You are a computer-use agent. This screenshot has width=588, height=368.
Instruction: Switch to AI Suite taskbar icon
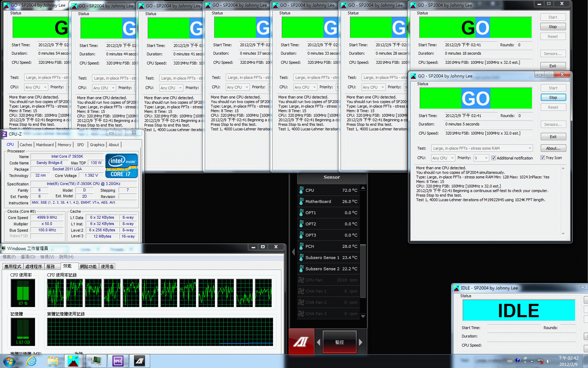coord(140,361)
